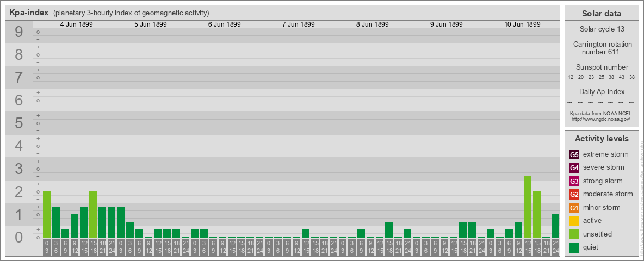The height and width of the screenshot is (261, 644).
Task: Click the light green 15-18h bar on 10 Jun
Action: (x=537, y=214)
